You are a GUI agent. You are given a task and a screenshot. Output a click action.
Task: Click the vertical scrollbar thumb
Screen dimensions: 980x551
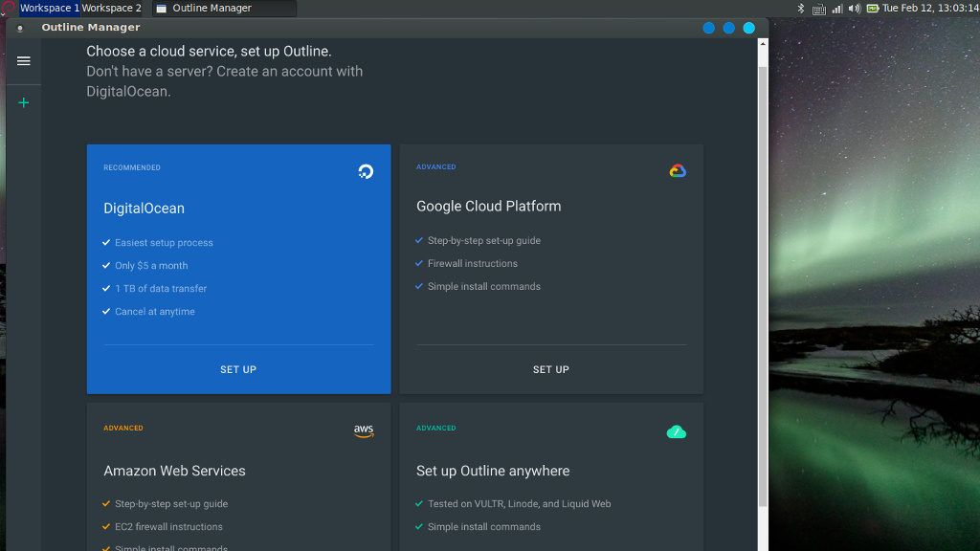click(x=763, y=284)
